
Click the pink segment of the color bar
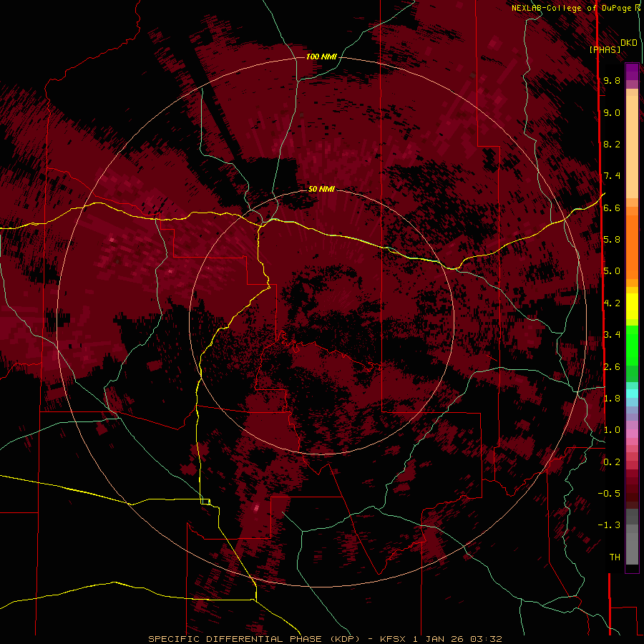(x=632, y=434)
